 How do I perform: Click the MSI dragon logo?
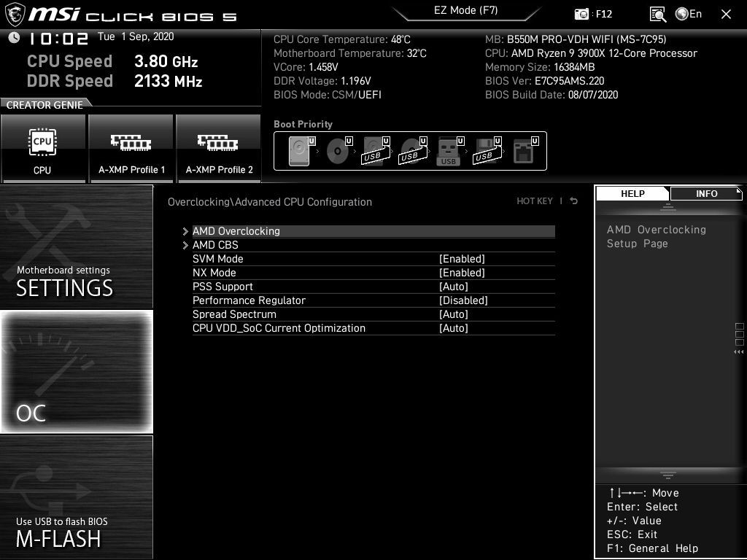click(15, 15)
